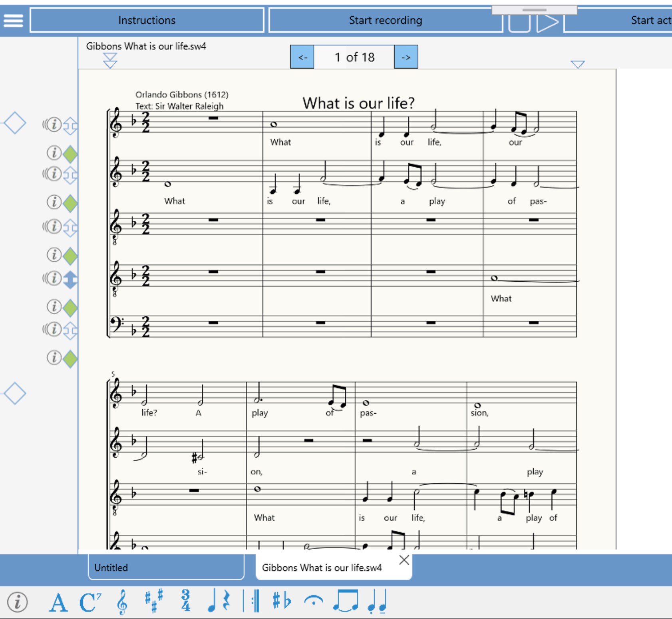Click the plain info icon below the fourth staff

tap(54, 307)
